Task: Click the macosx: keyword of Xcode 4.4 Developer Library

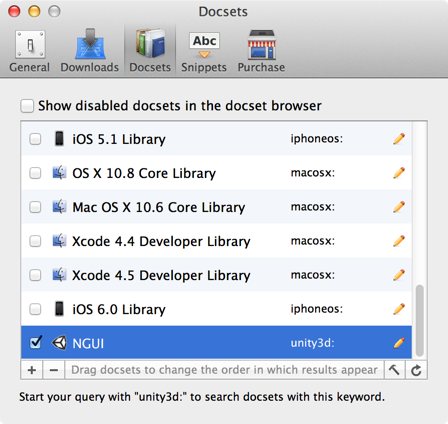Action: 313,241
